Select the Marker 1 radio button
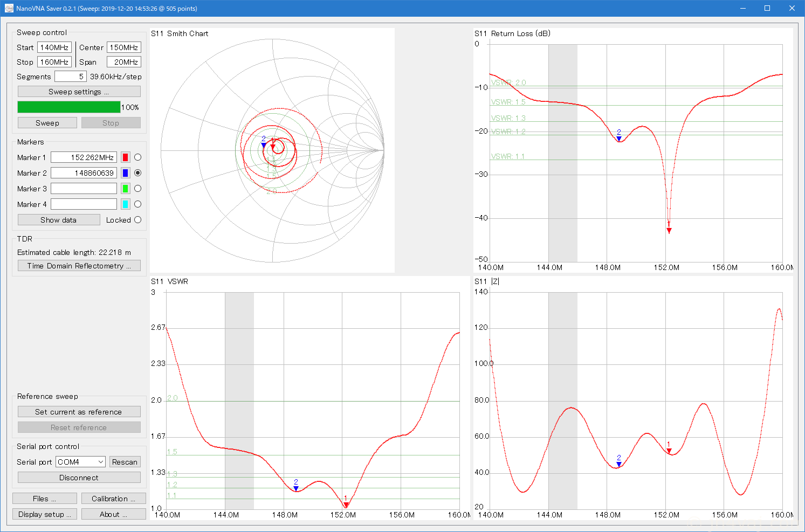This screenshot has width=805, height=532. 138,157
